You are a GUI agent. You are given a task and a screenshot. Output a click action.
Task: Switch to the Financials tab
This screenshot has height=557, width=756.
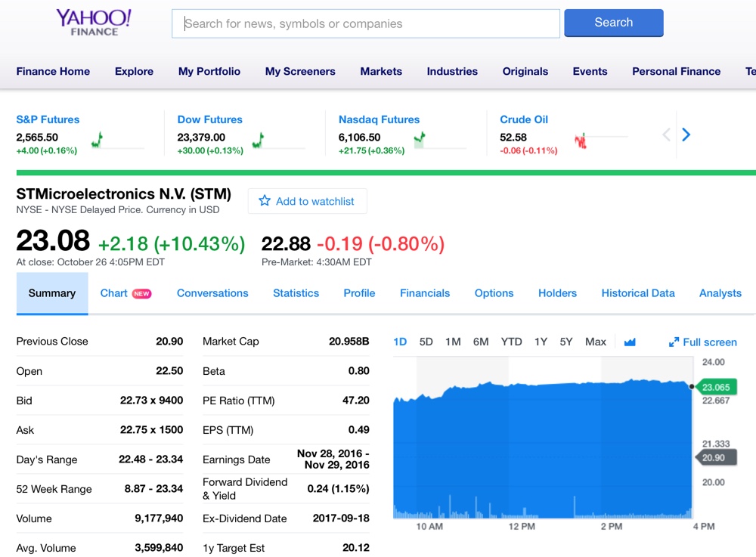425,293
